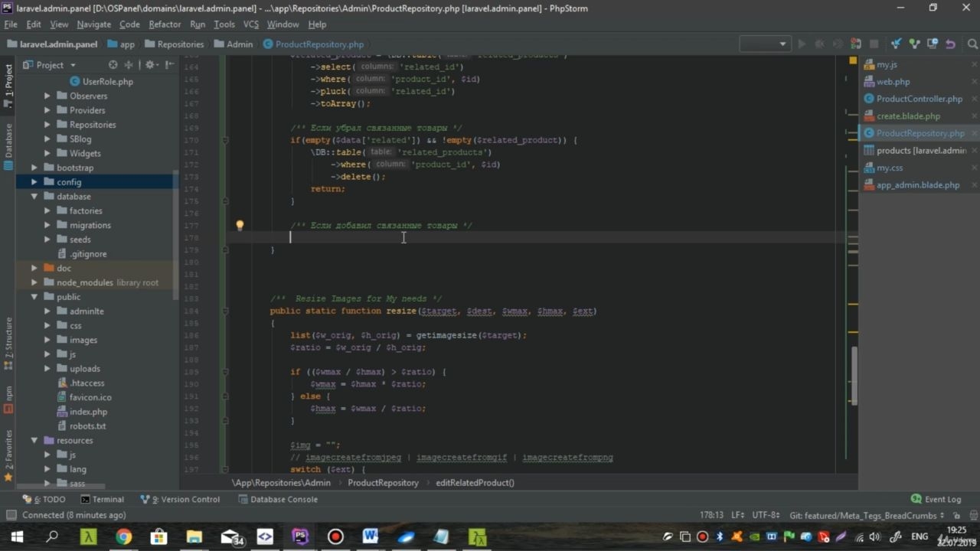Collapse the public folder
Viewport: 980px width, 551px height.
(x=34, y=297)
